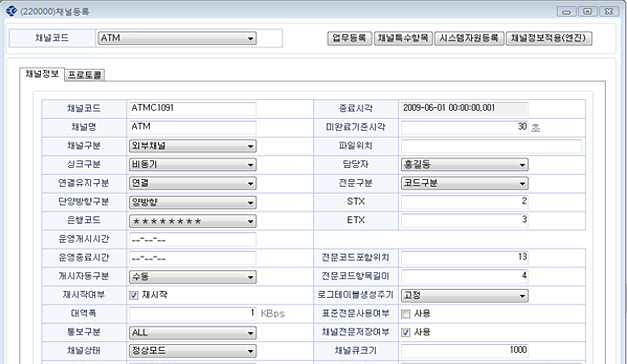627x364 pixels.
Task: Click the 시스템자원등록 button
Action: click(469, 38)
